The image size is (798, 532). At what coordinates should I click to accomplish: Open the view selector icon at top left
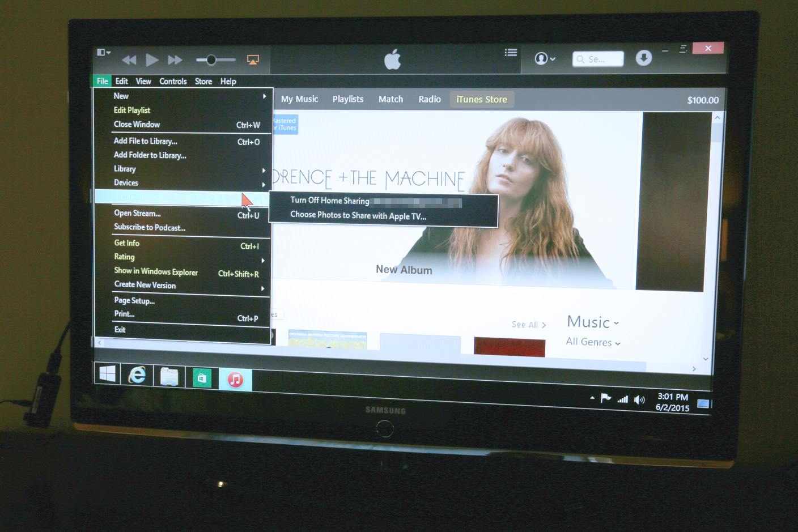[x=102, y=52]
